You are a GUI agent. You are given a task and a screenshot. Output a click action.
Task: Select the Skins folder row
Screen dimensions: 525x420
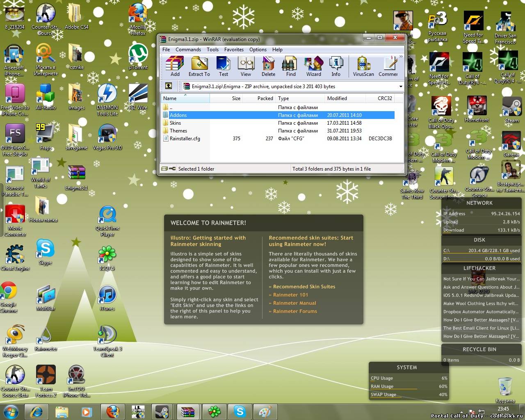278,123
